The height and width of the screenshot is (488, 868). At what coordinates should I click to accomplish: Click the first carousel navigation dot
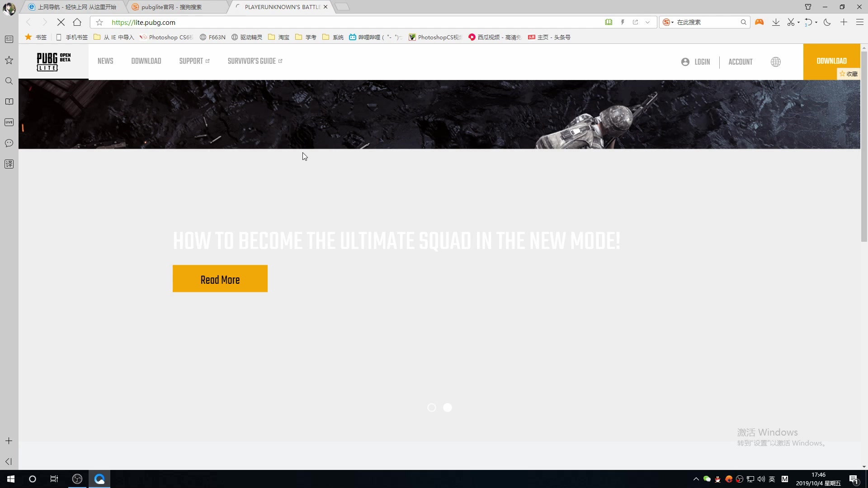[x=432, y=407]
